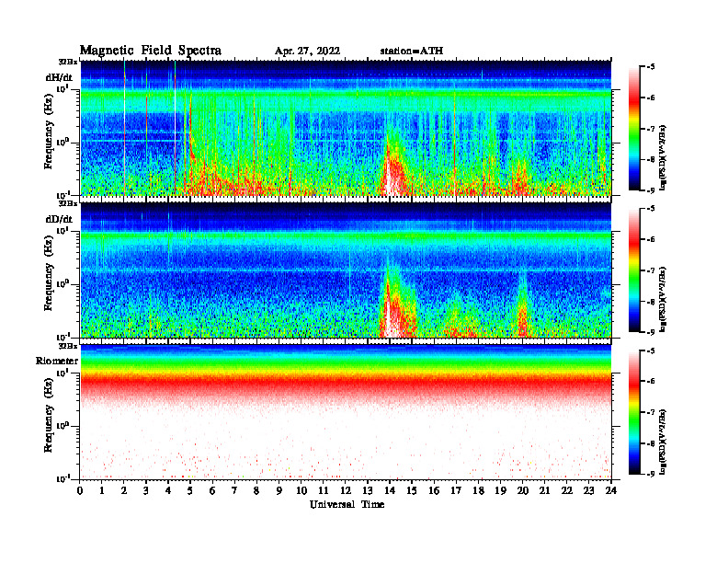
Task: Click the "11" tick on Universal Time axis
Action: coord(324,490)
